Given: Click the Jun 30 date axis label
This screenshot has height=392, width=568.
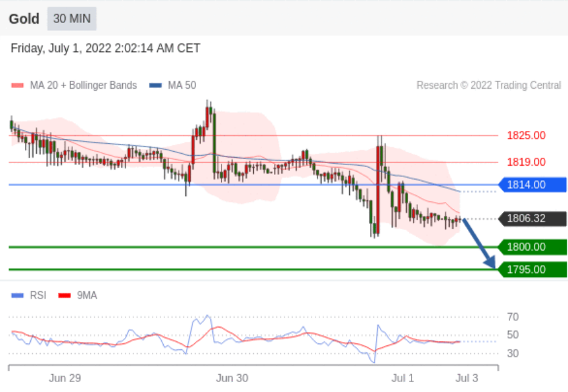Looking at the screenshot, I should pos(232,378).
